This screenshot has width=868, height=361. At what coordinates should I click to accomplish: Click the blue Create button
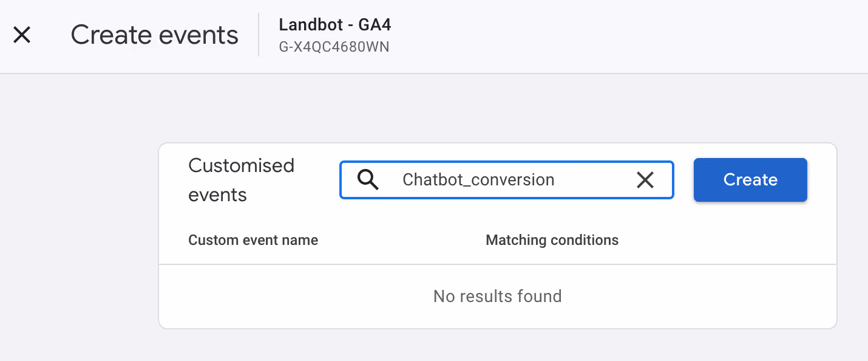(x=750, y=179)
